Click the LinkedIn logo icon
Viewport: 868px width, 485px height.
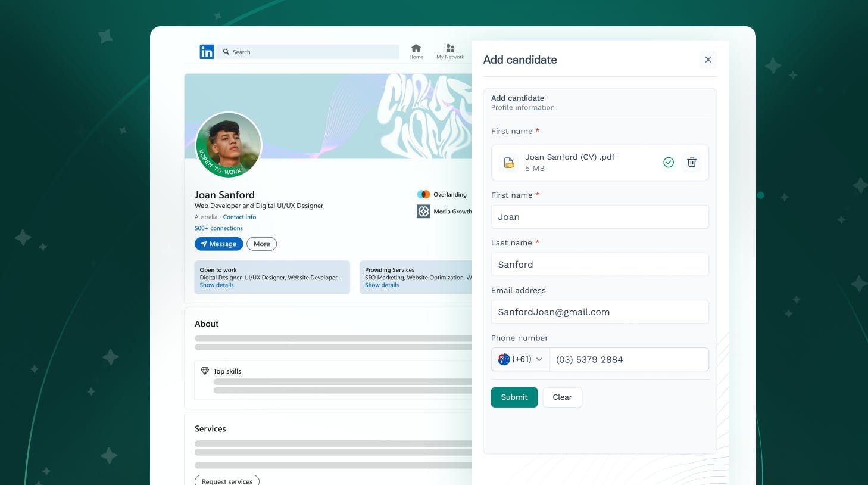[x=207, y=52]
